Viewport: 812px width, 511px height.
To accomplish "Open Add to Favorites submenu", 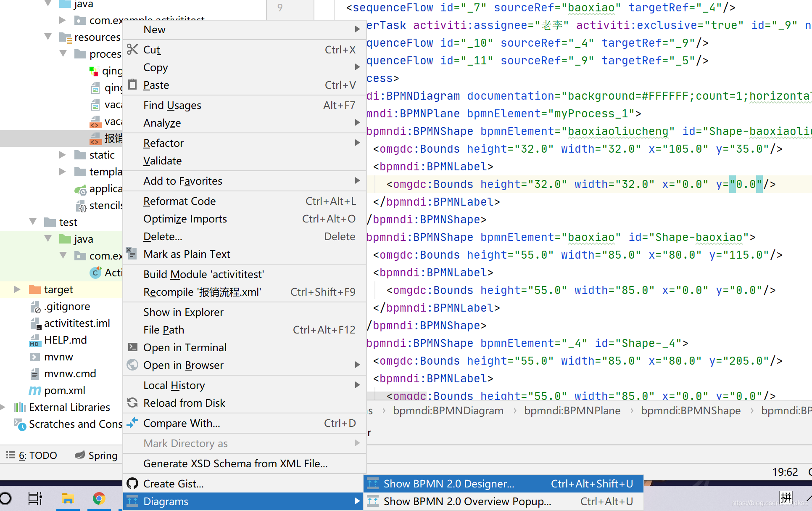I will 245,181.
